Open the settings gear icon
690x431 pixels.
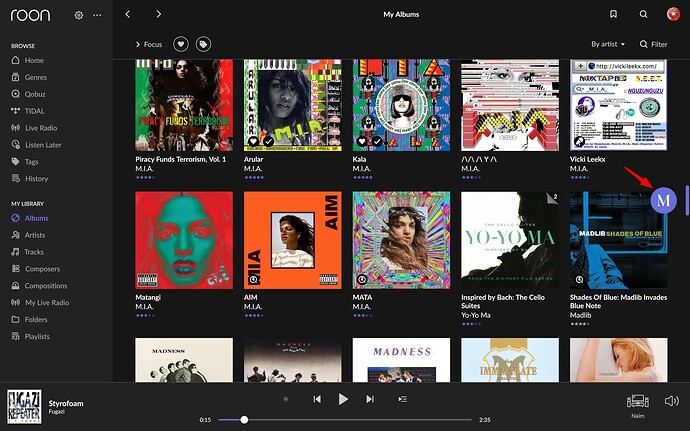point(79,15)
